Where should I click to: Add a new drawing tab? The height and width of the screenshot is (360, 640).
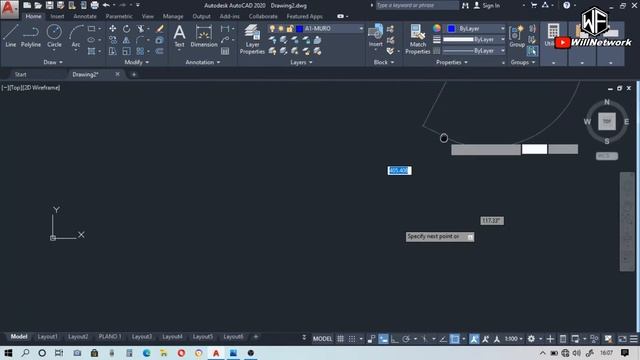point(134,74)
